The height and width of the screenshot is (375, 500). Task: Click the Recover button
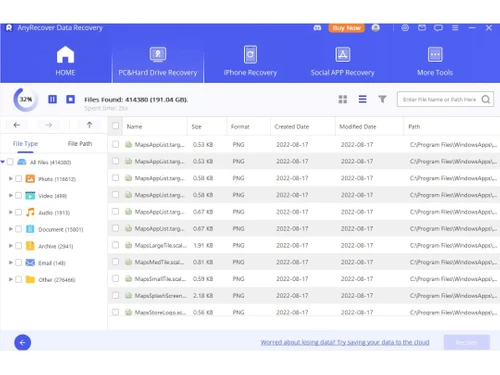(467, 342)
